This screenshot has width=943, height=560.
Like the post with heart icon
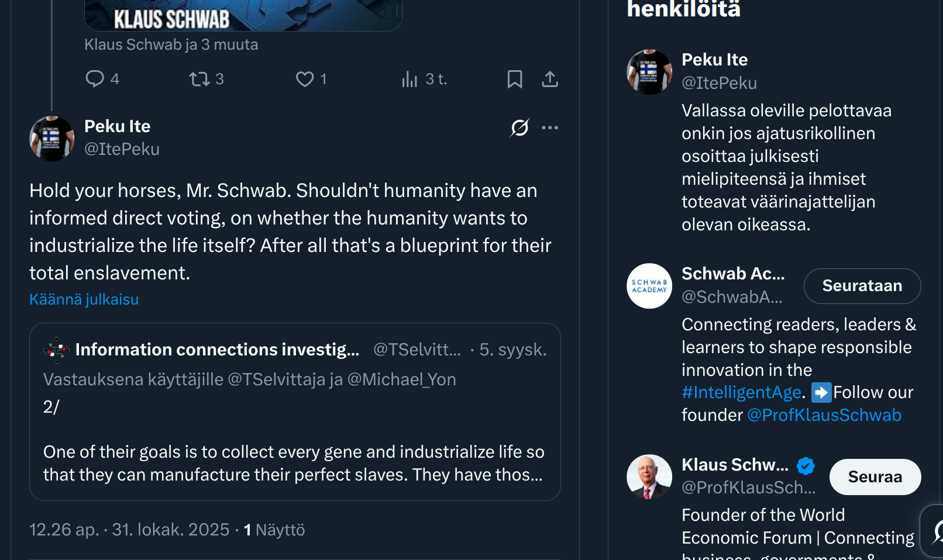pyautogui.click(x=304, y=79)
